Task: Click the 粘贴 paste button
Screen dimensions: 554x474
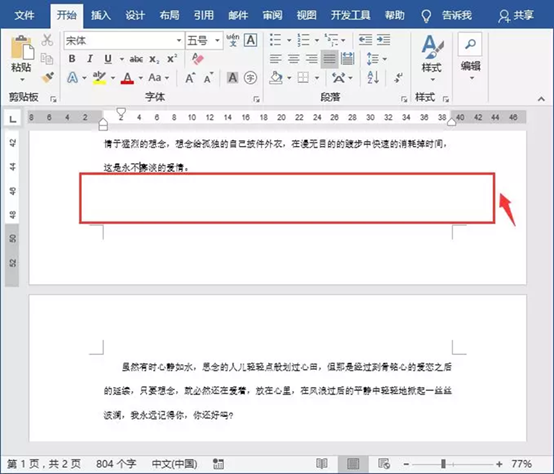Action: [22, 58]
